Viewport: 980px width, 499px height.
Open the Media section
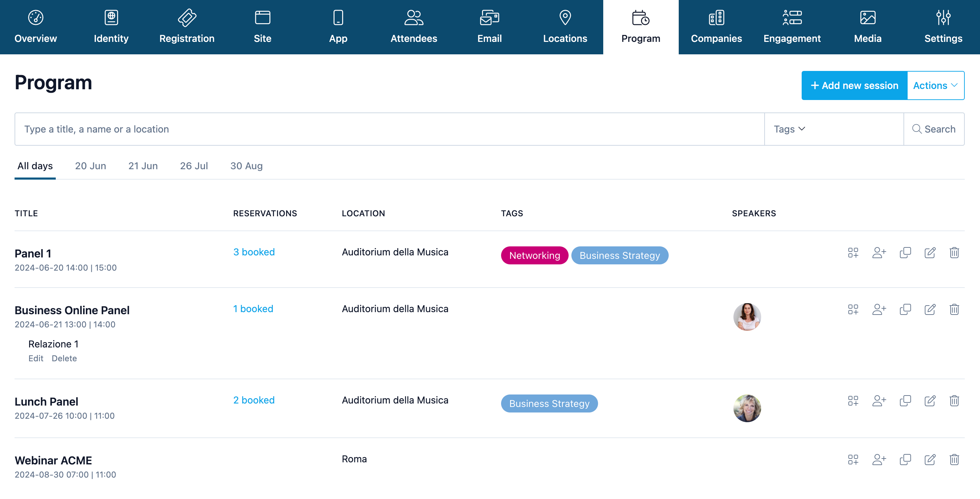tap(868, 27)
